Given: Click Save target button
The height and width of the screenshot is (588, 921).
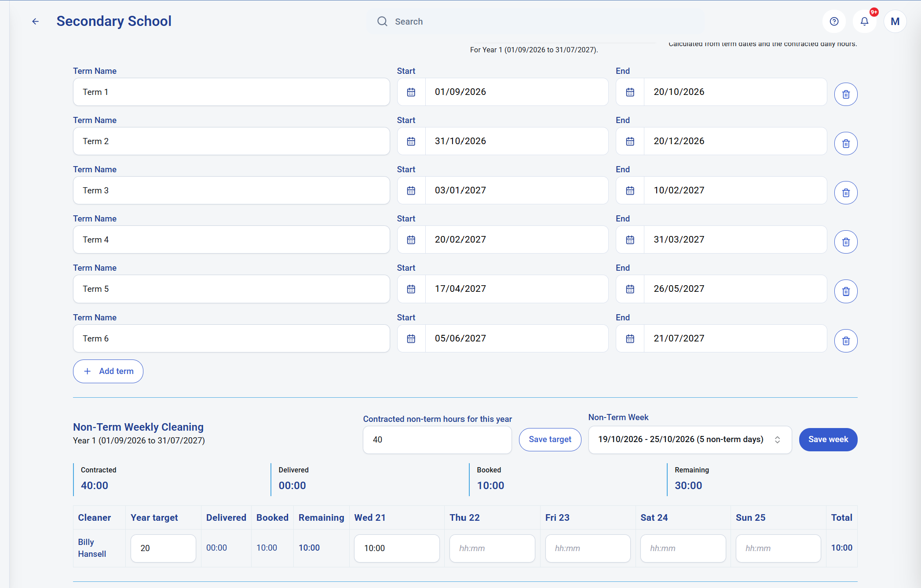Looking at the screenshot, I should pos(550,439).
